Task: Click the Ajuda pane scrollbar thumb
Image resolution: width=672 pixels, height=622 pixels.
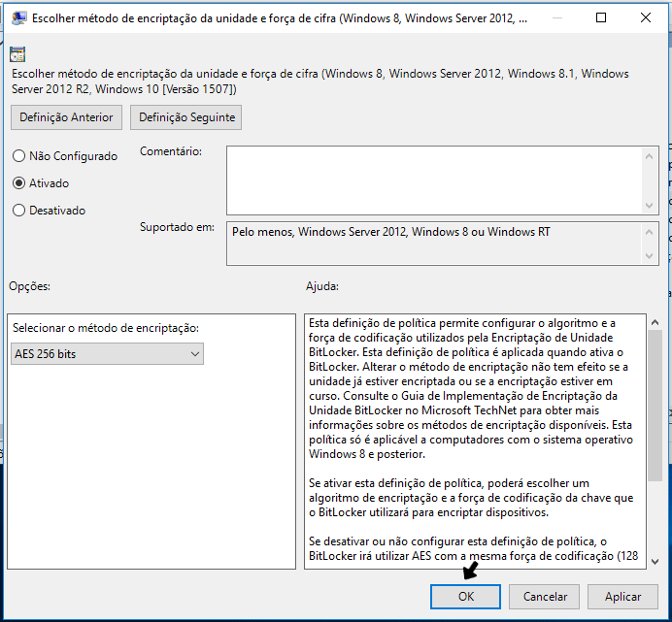Action: pyautogui.click(x=655, y=406)
